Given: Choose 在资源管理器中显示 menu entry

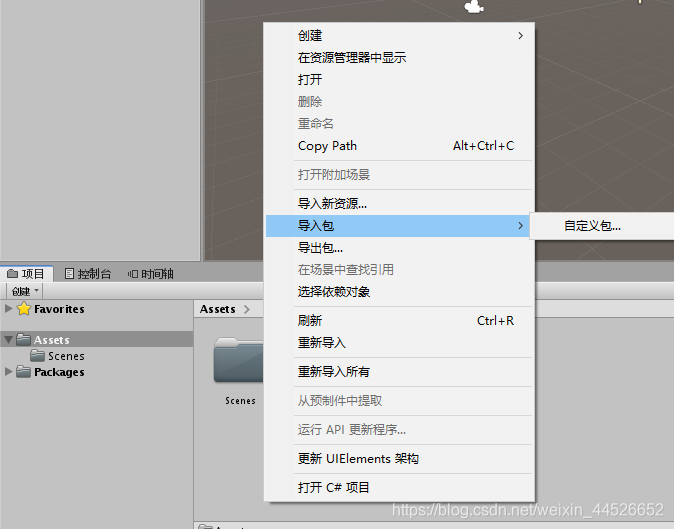Looking at the screenshot, I should [x=400, y=58].
